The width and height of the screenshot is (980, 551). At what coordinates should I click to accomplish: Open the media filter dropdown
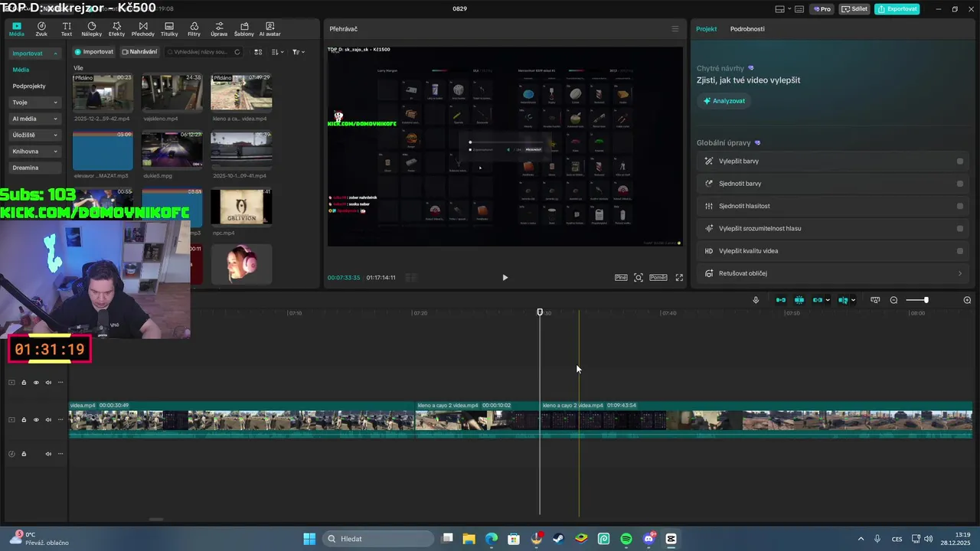coord(299,52)
